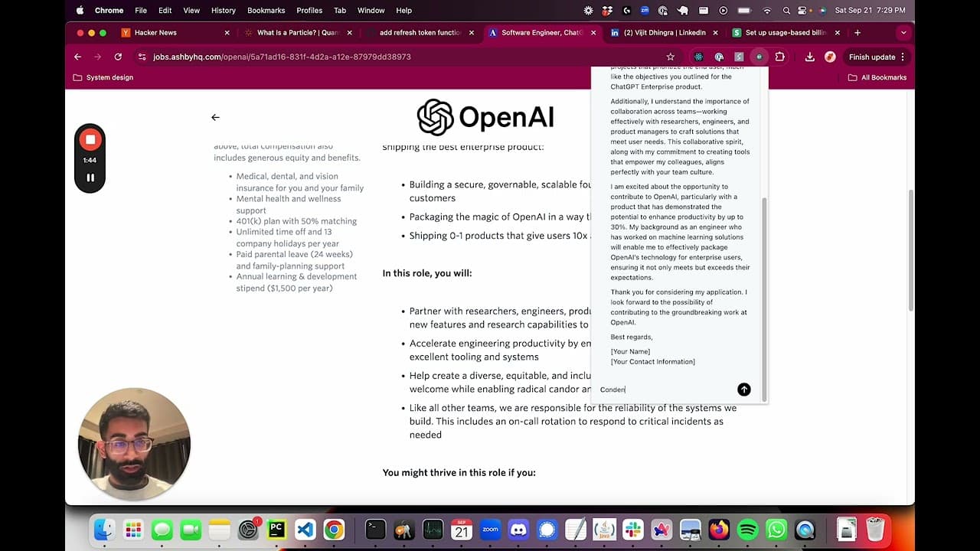
Task: Send the message in the extension chat
Action: 743,390
